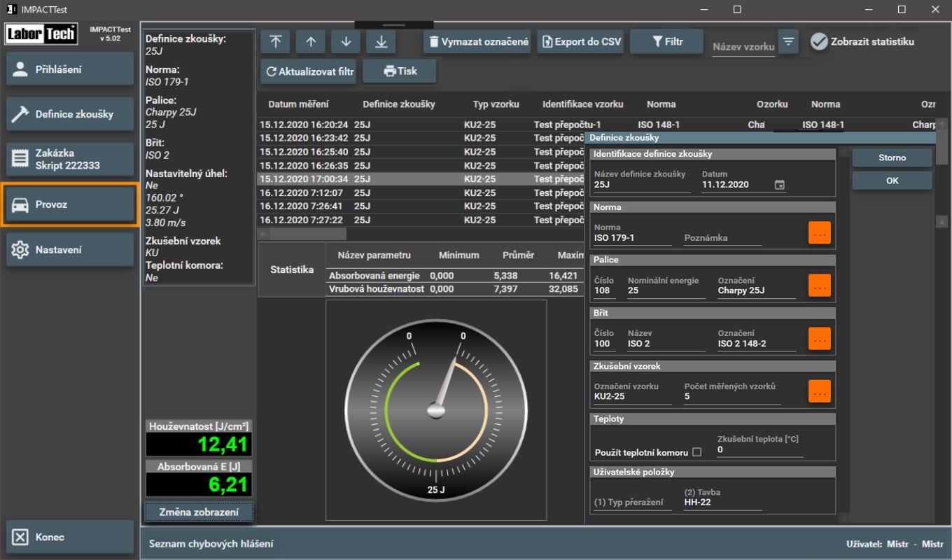
Task: Edit the Název definice zkoušky field
Action: 642,185
